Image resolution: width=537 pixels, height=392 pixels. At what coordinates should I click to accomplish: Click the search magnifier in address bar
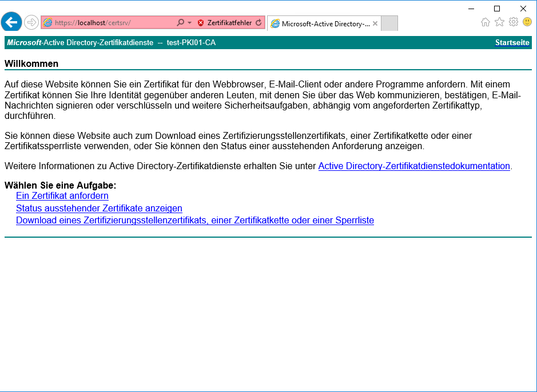click(181, 23)
